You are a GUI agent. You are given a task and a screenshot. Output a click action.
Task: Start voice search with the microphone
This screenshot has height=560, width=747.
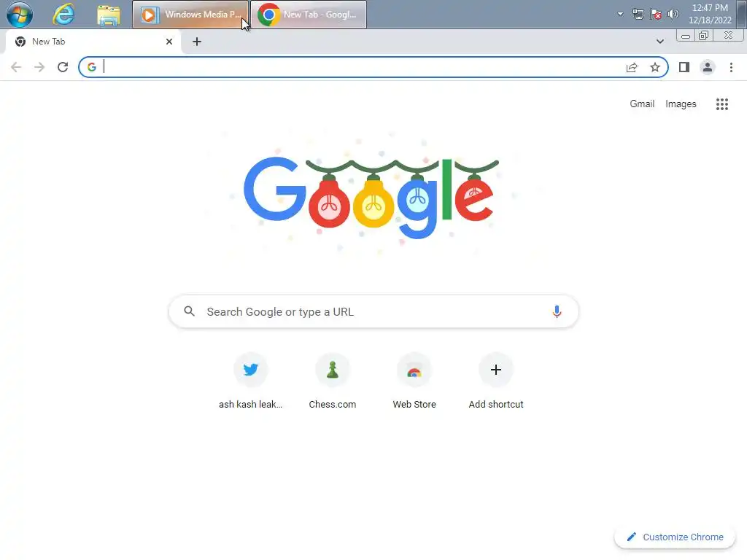click(557, 311)
